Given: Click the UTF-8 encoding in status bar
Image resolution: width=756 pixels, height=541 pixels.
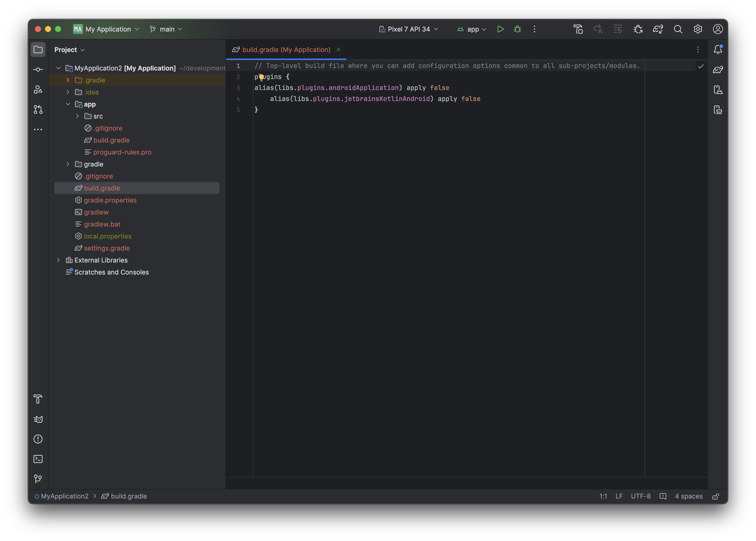Looking at the screenshot, I should 640,496.
